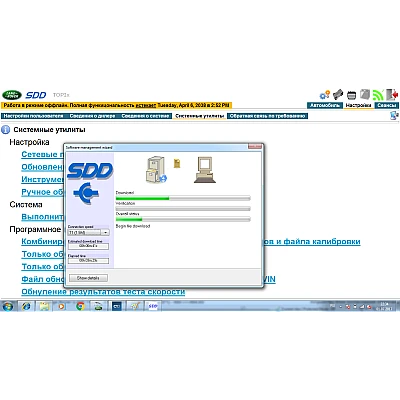Image resolution: width=400 pixels, height=400 pixels.
Task: Open the Ручное об... link
Action: (42, 192)
